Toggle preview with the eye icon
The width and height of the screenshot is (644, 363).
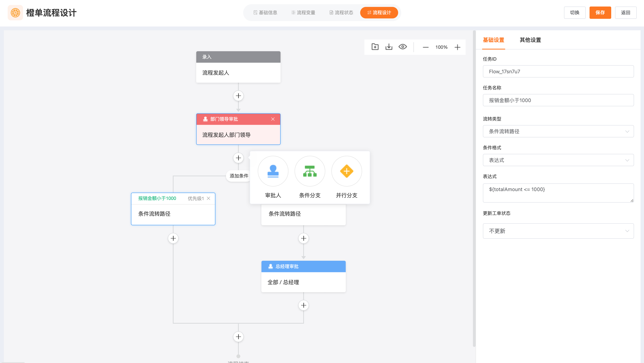402,47
